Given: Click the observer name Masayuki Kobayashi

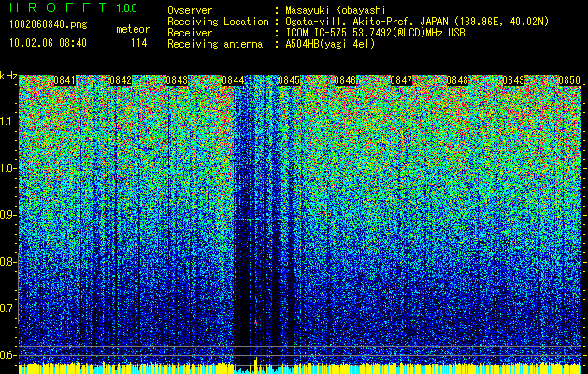Looking at the screenshot, I should point(336,10).
